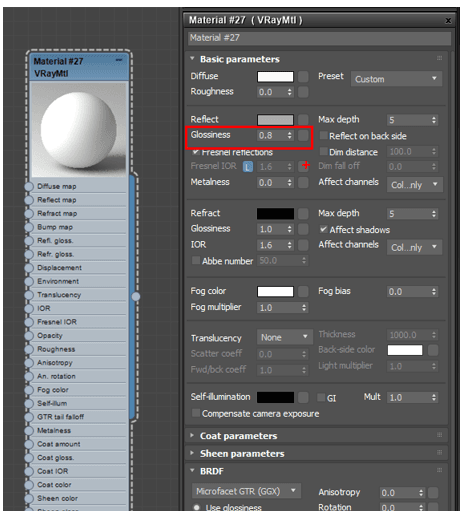
Task: Close the Material #27 parameter panel
Action: 448,21
